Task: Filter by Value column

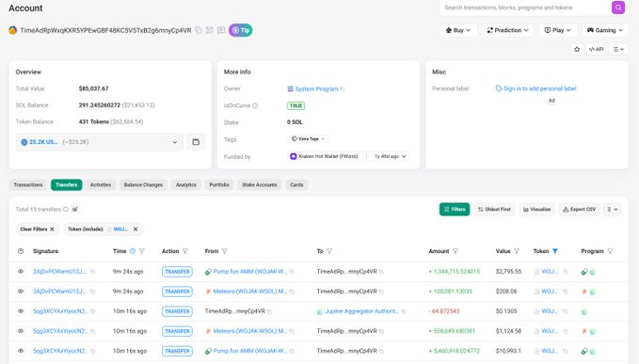Action: [517, 251]
